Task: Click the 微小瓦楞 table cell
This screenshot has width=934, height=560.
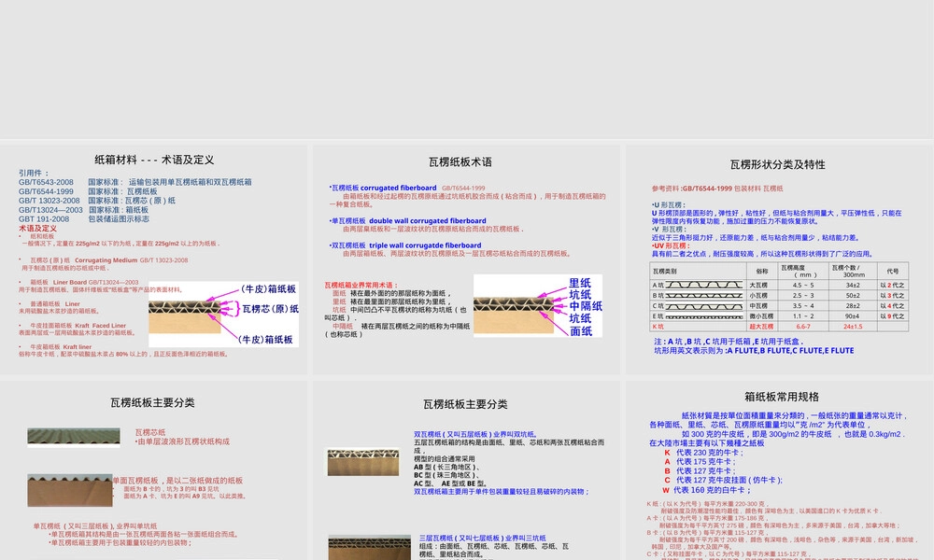Action: coord(761,316)
